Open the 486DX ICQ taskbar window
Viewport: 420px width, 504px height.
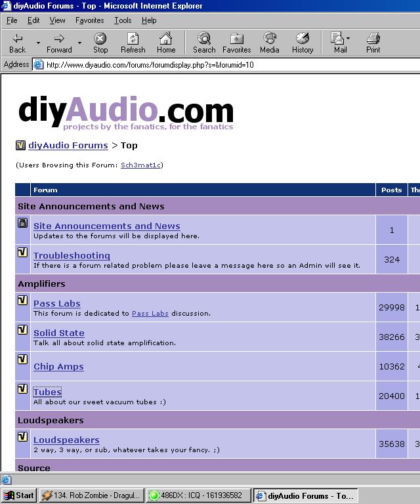coord(199,495)
